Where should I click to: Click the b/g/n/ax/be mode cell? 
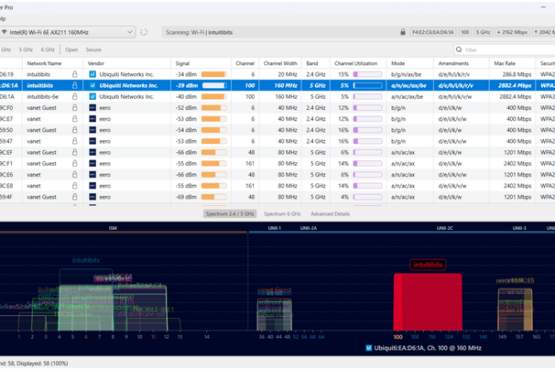point(407,74)
